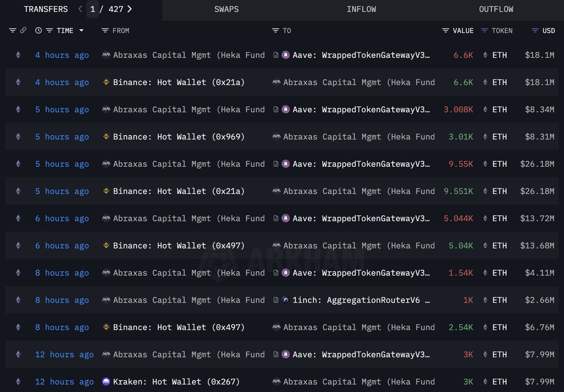Switch to the INFLOW tab

tap(361, 9)
